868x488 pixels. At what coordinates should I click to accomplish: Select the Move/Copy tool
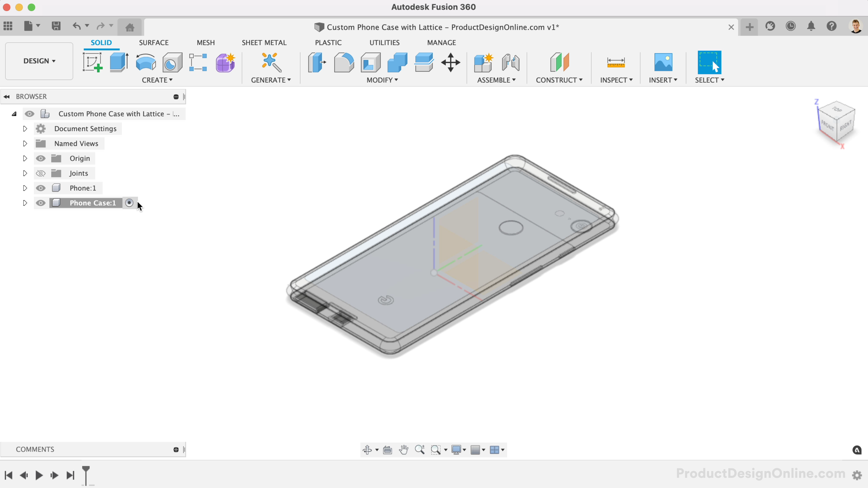tap(451, 63)
